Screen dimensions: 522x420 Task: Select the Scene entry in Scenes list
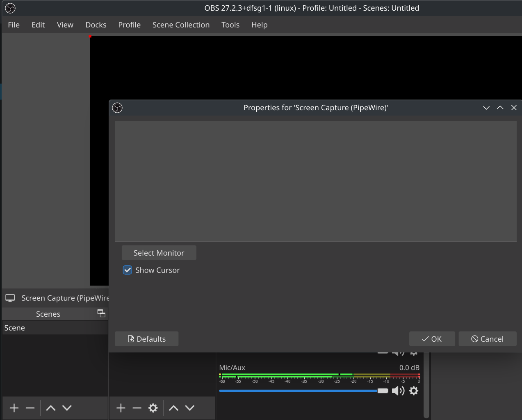55,328
